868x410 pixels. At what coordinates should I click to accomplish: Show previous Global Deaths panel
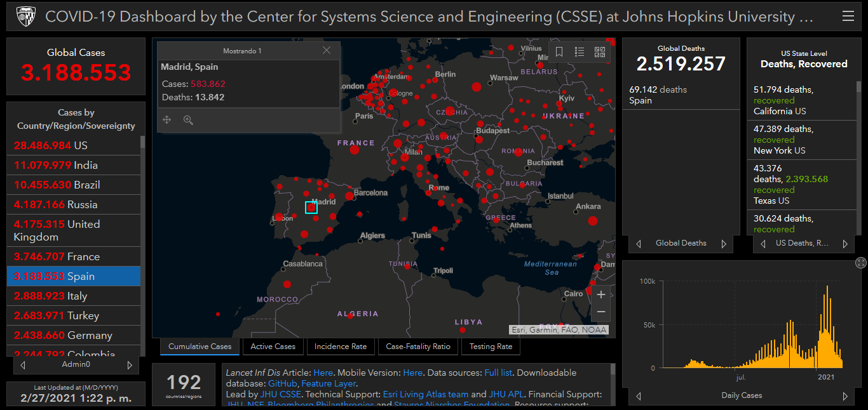point(639,244)
